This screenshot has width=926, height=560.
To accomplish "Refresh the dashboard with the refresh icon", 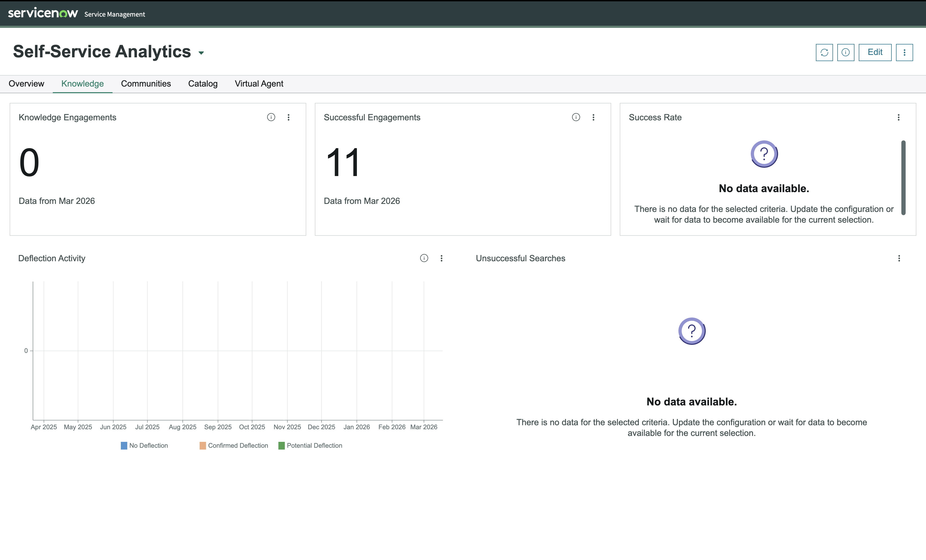I will coord(824,52).
